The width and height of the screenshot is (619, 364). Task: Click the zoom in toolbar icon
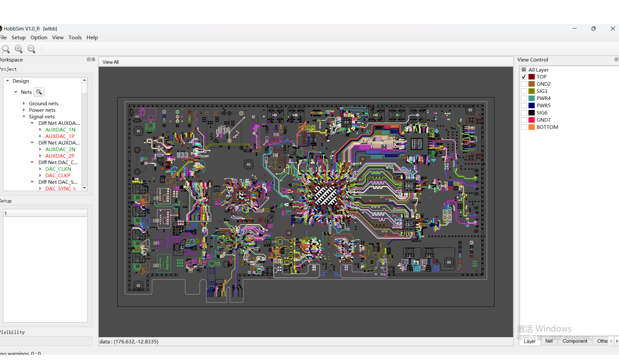(x=19, y=49)
